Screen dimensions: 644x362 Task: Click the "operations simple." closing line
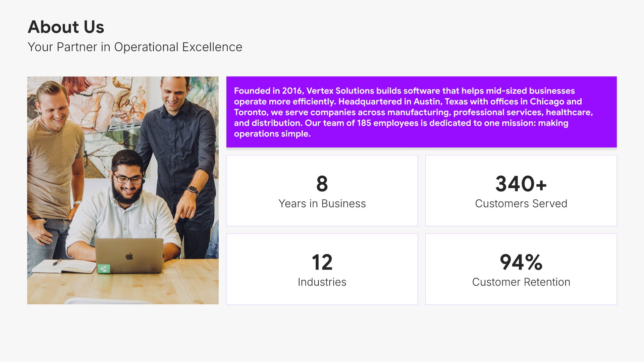coord(272,134)
